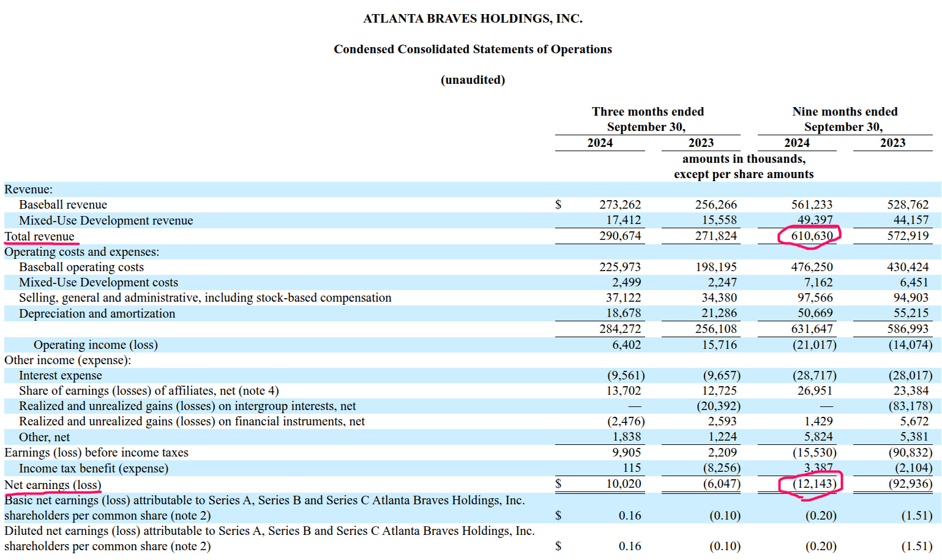This screenshot has width=942, height=560.
Task: Click the Baseball operating costs row label
Action: [x=81, y=267]
